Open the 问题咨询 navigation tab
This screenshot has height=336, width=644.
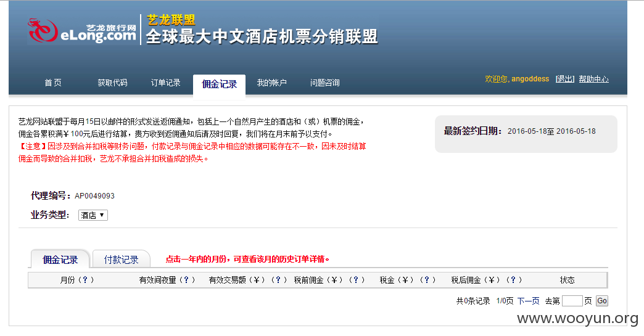pos(324,83)
